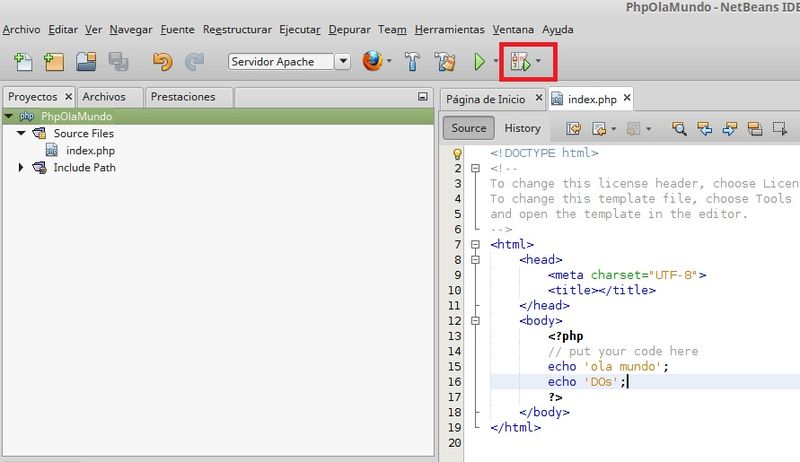The width and height of the screenshot is (800, 462).
Task: Open the Debug Project dropdown arrow
Action: 538,61
